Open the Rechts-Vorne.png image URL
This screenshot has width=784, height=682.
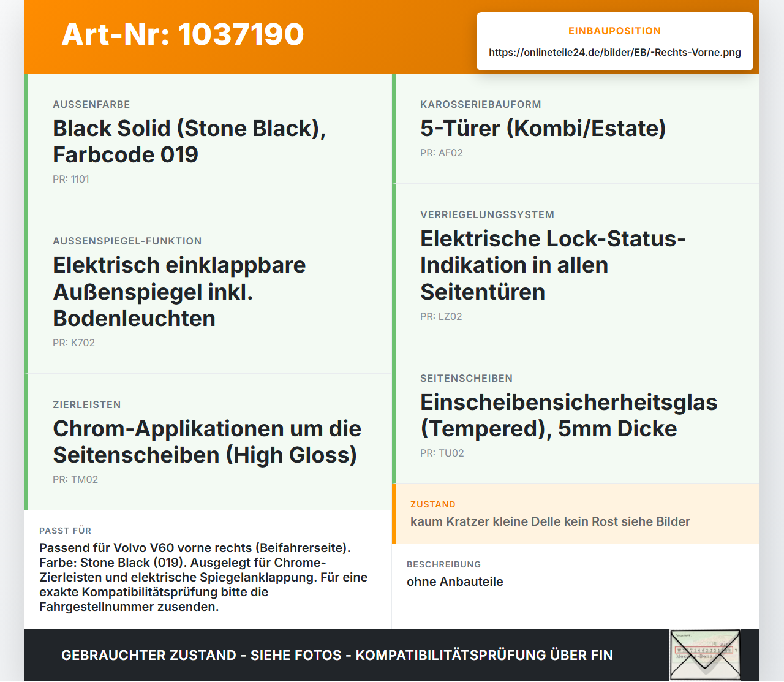coord(615,52)
